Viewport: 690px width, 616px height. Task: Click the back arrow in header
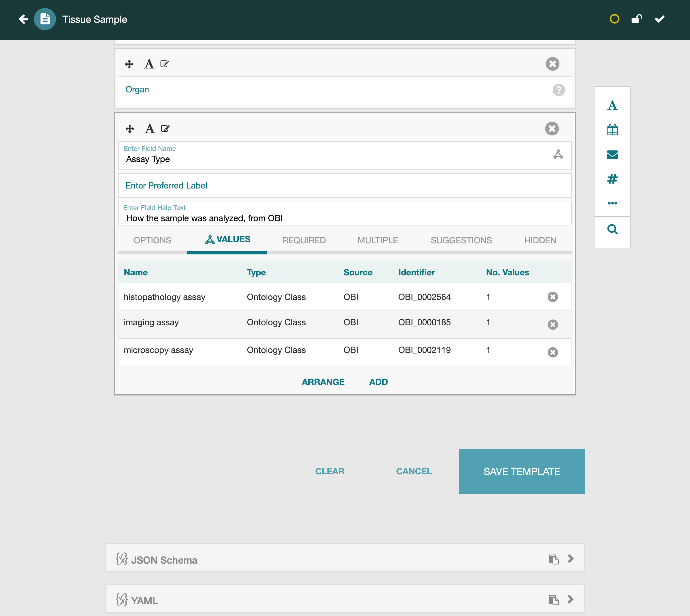tap(23, 19)
